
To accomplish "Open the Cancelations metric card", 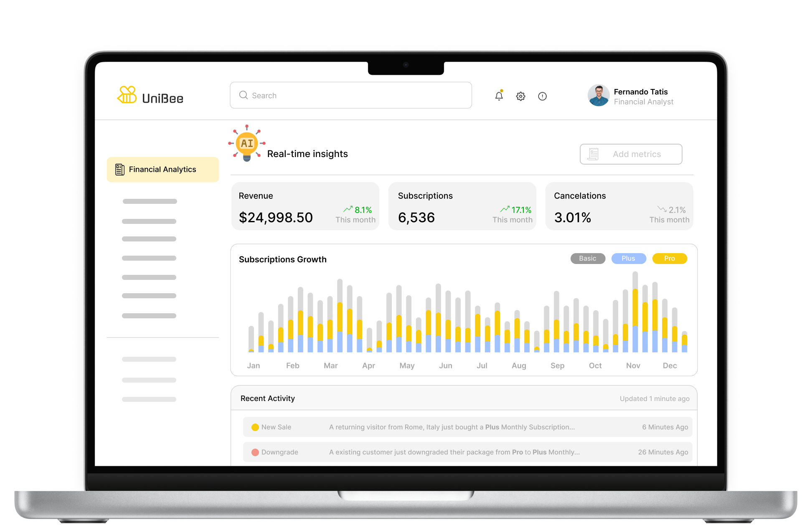I will (x=619, y=206).
